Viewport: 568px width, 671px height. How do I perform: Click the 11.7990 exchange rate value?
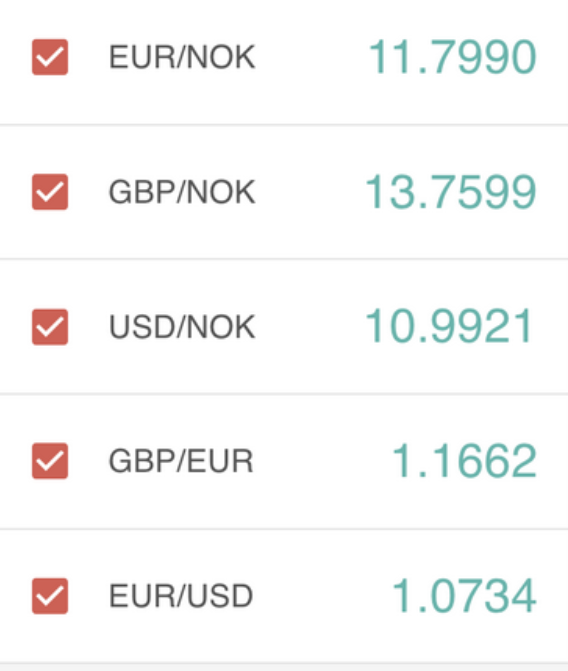point(452,57)
